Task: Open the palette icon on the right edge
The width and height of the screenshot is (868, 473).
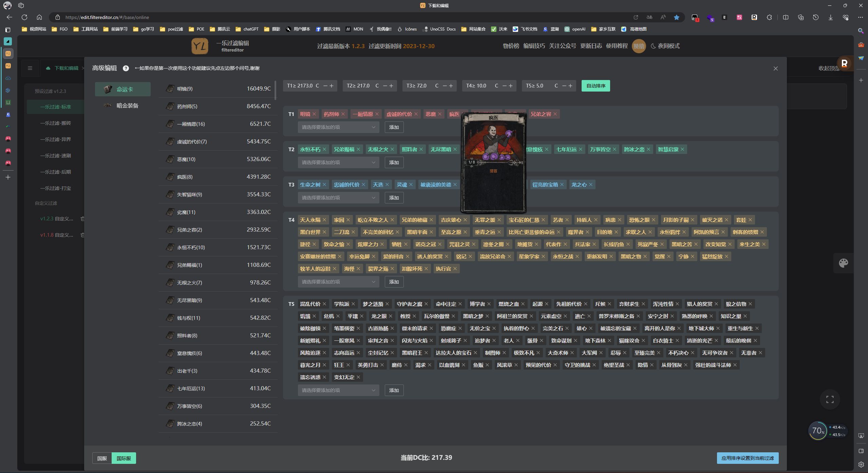Action: click(843, 263)
